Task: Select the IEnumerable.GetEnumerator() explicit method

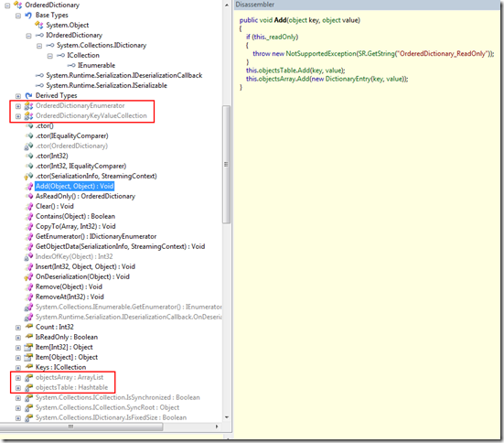Action: pos(129,307)
